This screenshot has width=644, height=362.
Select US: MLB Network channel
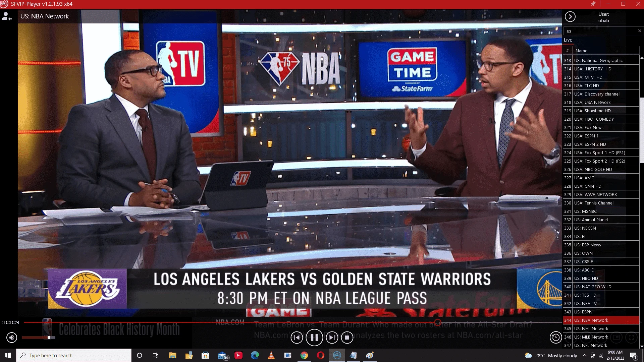(601, 337)
